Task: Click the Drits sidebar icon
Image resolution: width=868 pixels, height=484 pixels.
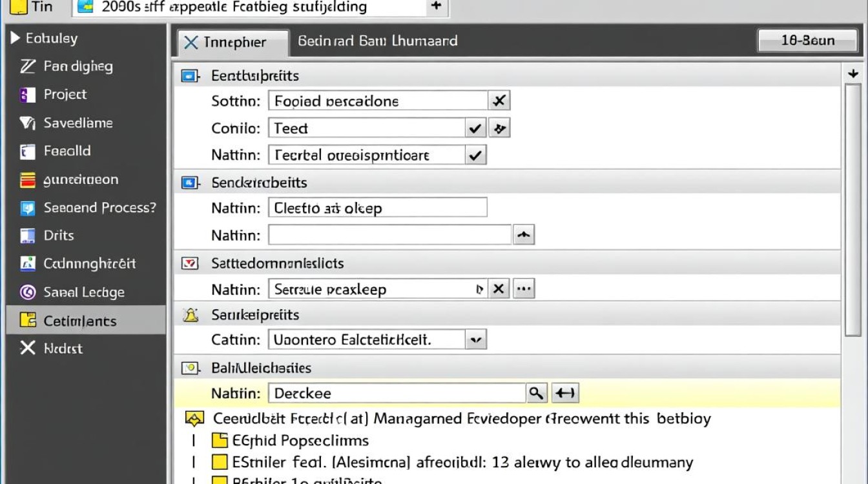Action: 27,236
